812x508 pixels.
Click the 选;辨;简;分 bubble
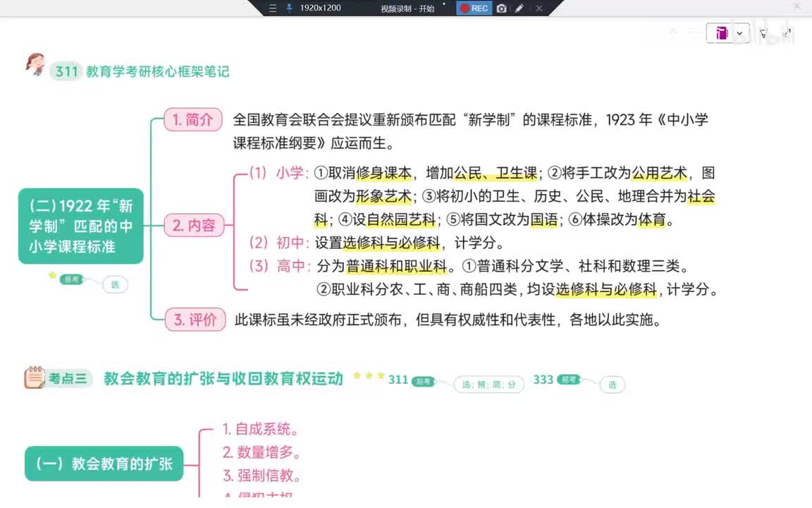coord(489,385)
